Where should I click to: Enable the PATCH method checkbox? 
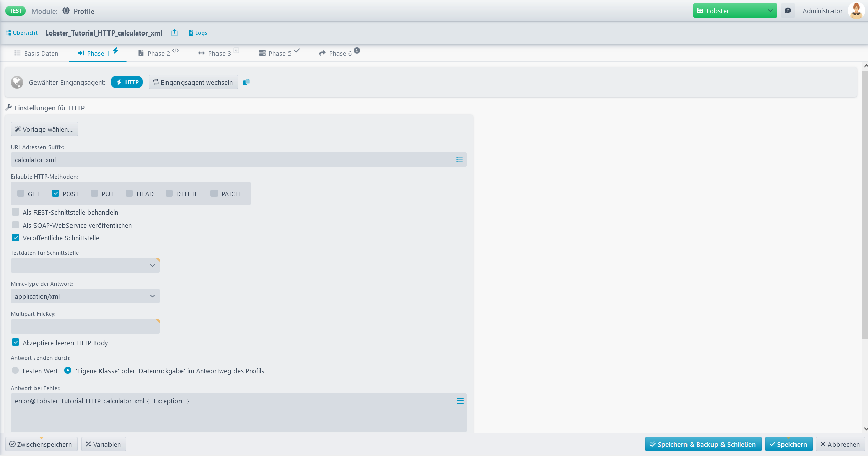point(214,193)
